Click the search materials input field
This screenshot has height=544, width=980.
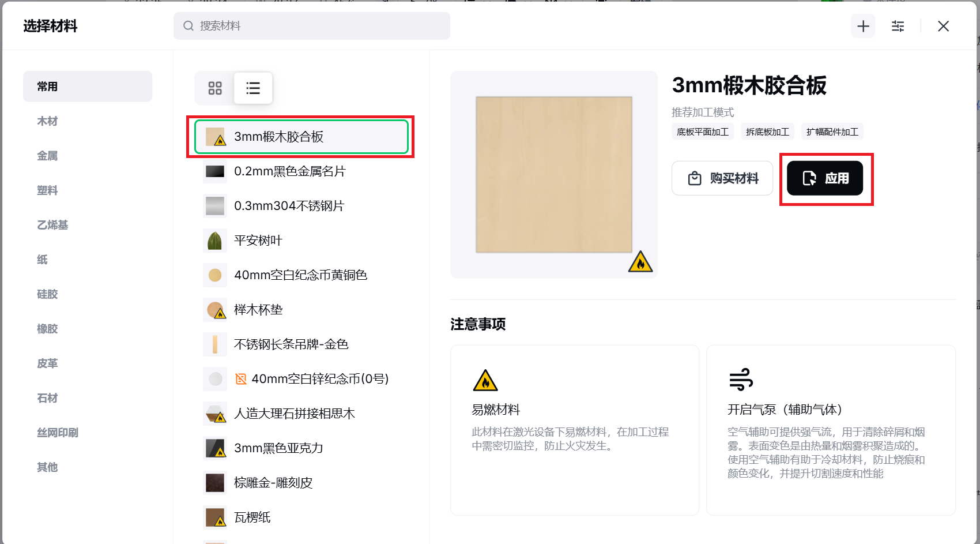(x=323, y=26)
